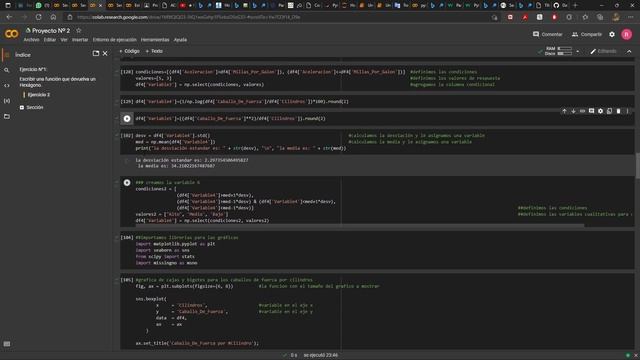640x360 pixels.
Task: Go to Ejercicio 2 in the index
Action: click(x=39, y=95)
